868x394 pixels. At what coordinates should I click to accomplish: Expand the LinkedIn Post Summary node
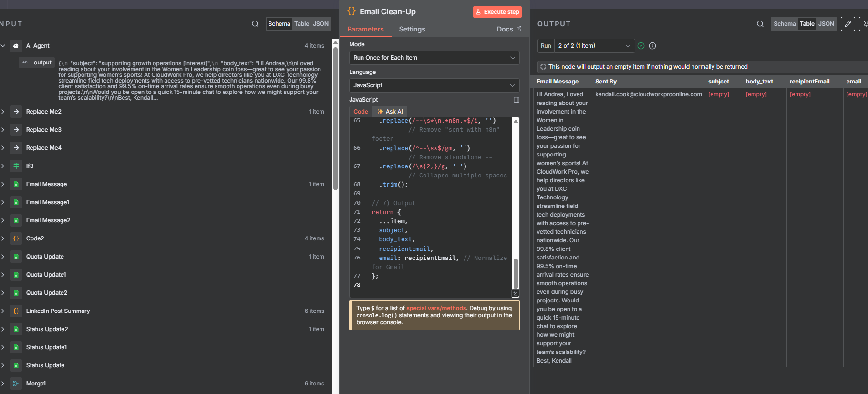tap(3, 311)
